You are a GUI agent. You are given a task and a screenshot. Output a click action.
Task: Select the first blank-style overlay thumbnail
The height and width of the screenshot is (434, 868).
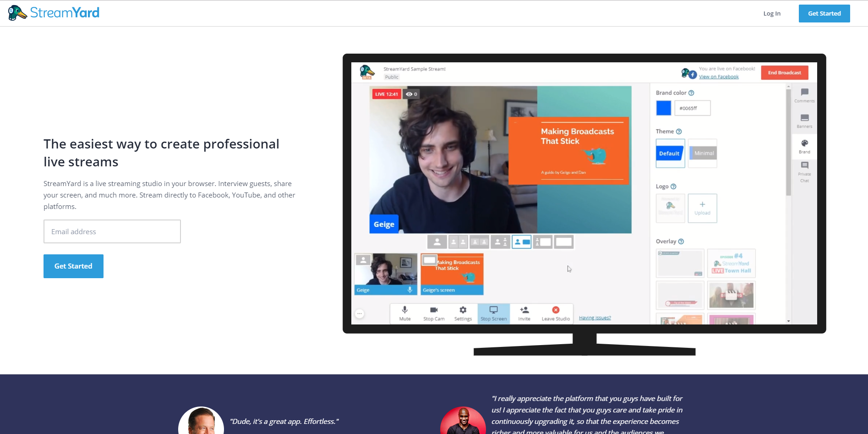point(680,263)
